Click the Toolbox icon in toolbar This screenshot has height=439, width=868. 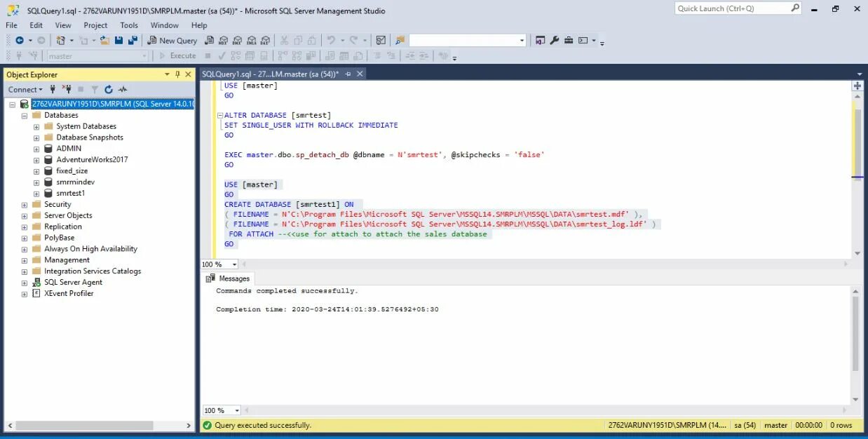pyautogui.click(x=569, y=41)
